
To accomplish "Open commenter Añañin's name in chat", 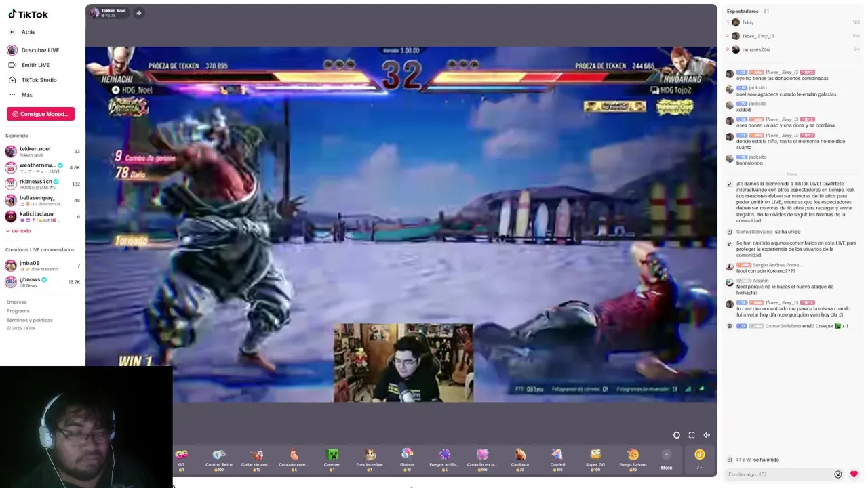I will tap(760, 281).
